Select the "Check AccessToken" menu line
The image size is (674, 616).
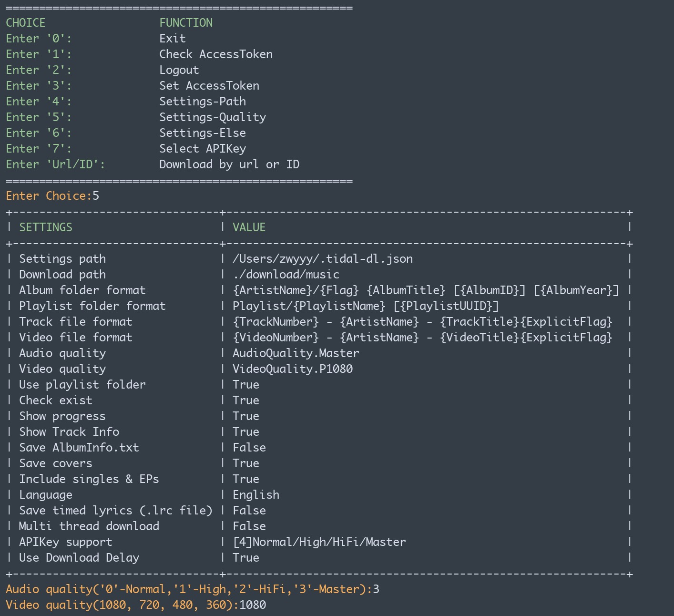(x=216, y=54)
